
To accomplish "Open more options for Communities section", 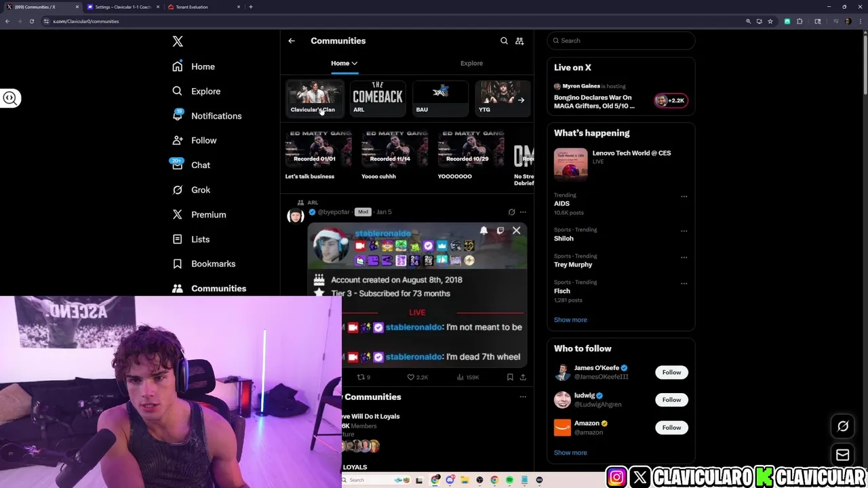I will click(x=523, y=396).
